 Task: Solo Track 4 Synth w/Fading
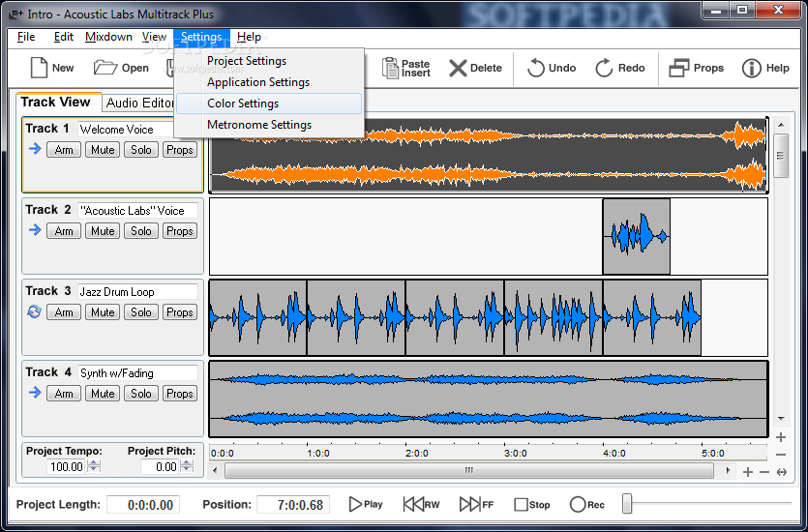tap(141, 394)
